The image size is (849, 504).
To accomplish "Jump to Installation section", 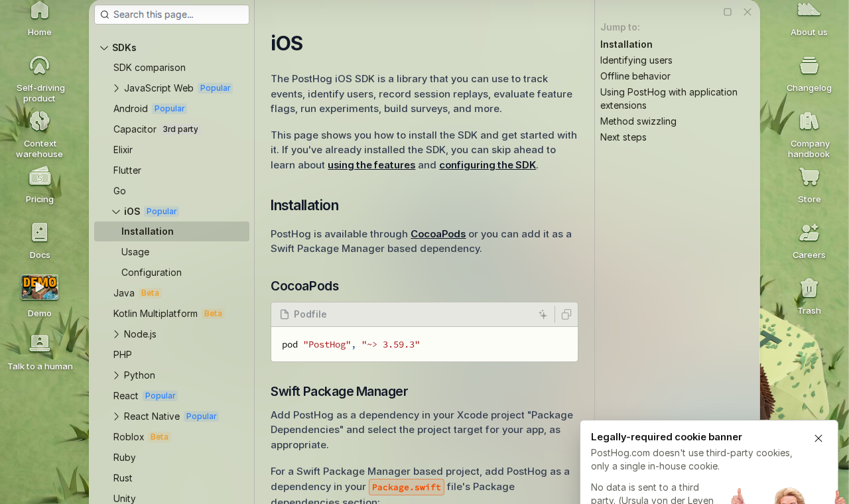I will click(x=626, y=44).
